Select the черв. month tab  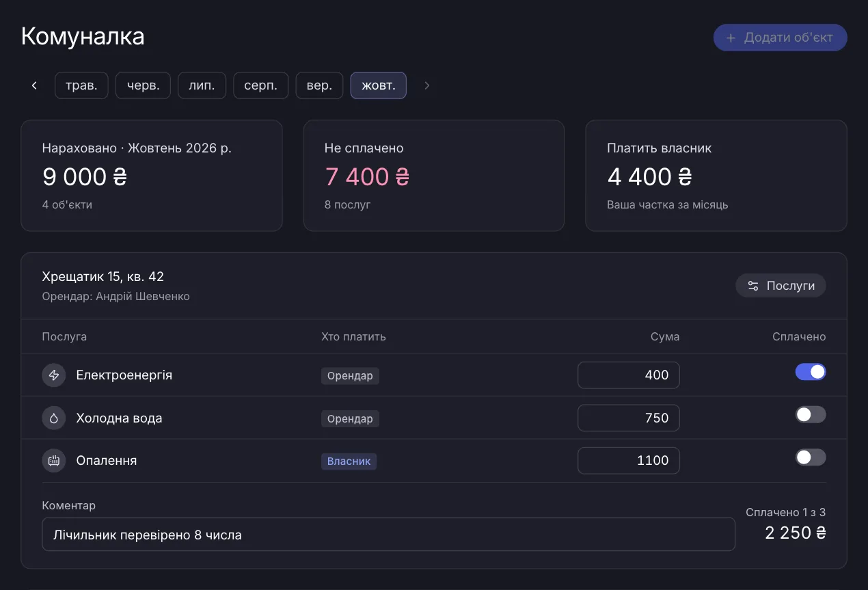[143, 85]
